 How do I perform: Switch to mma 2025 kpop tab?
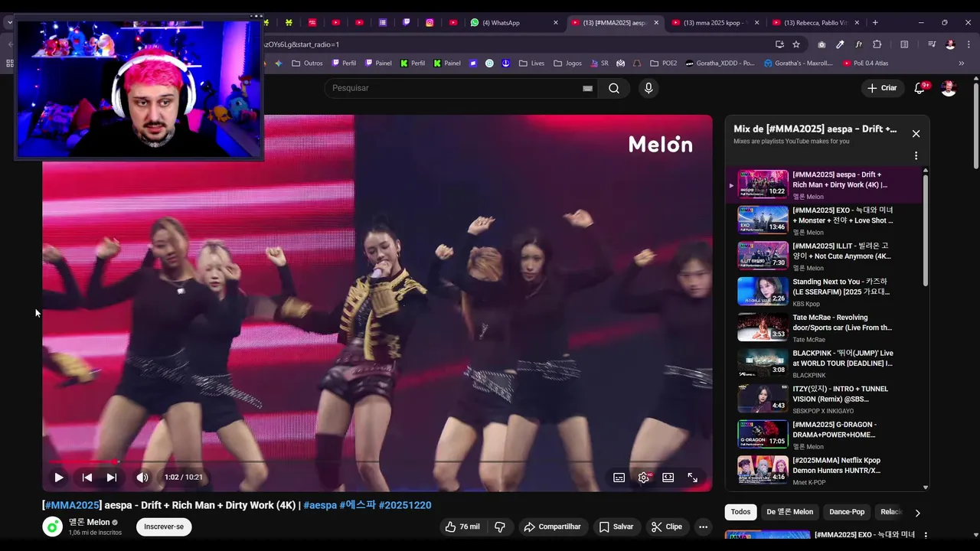click(x=714, y=23)
